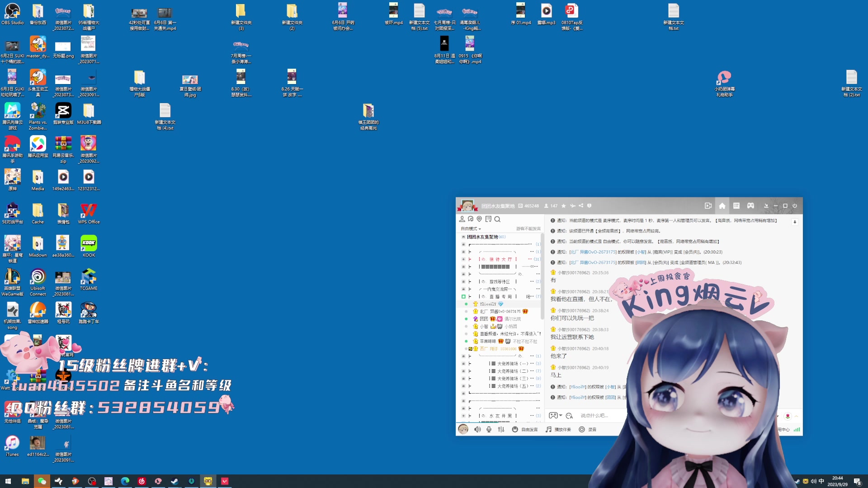Click the location pin icon in channel toolbar
The height and width of the screenshot is (488, 868).
[x=479, y=219]
